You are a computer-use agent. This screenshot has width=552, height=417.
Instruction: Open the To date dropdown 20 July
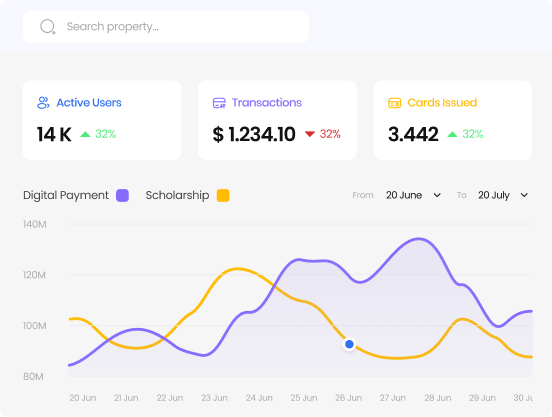[x=503, y=195]
